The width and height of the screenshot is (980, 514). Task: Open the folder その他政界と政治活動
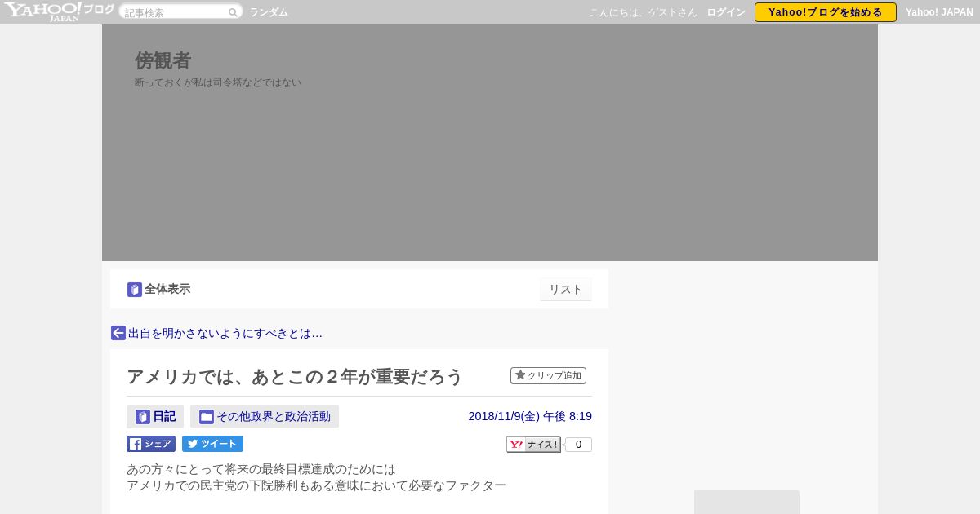click(x=265, y=417)
